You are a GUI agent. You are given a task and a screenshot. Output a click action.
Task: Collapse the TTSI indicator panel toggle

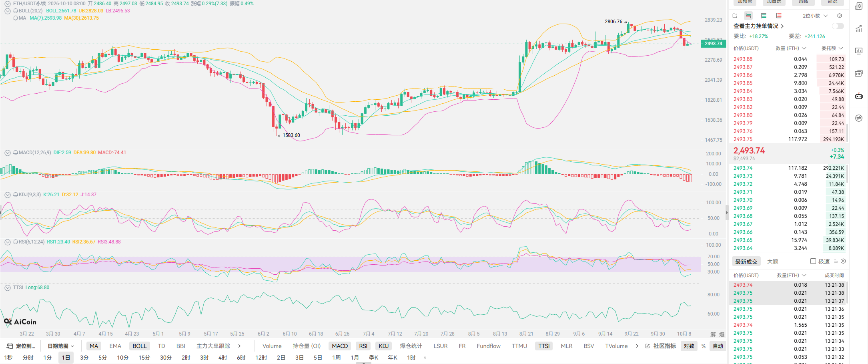click(x=7, y=288)
